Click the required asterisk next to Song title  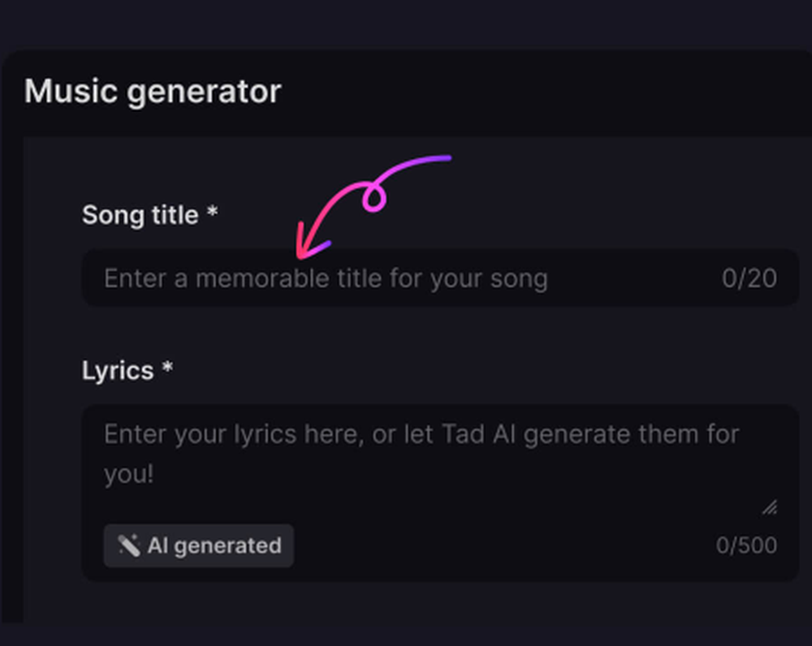pyautogui.click(x=212, y=212)
